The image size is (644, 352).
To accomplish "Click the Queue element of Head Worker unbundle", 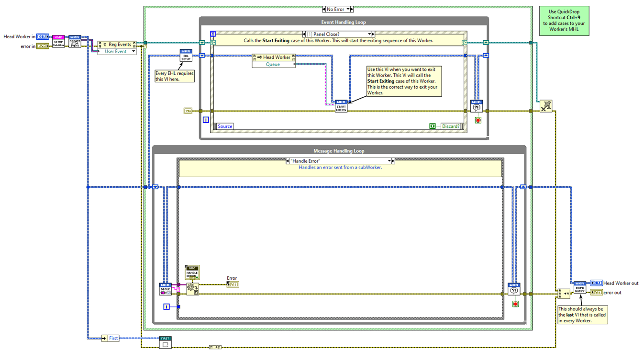I will 274,64.
